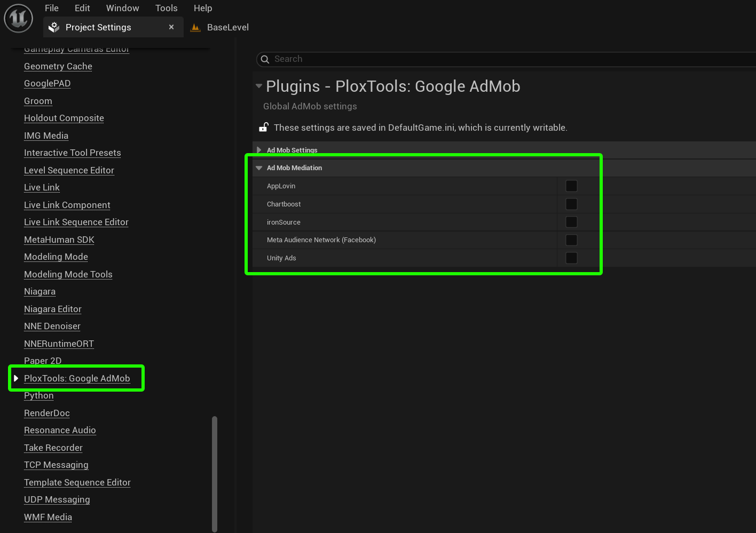Click the settings category list scrollbar
The width and height of the screenshot is (756, 533).
pyautogui.click(x=215, y=473)
